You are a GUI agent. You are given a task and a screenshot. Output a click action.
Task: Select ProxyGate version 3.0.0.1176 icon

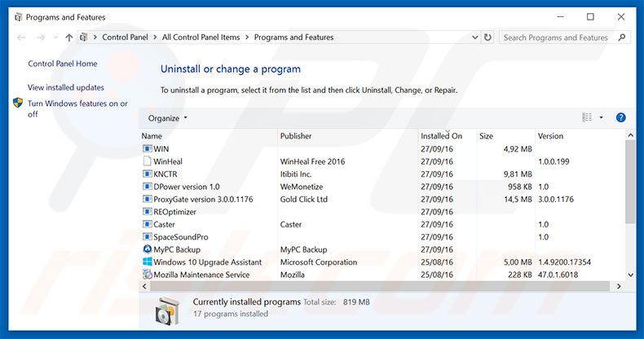(147, 199)
